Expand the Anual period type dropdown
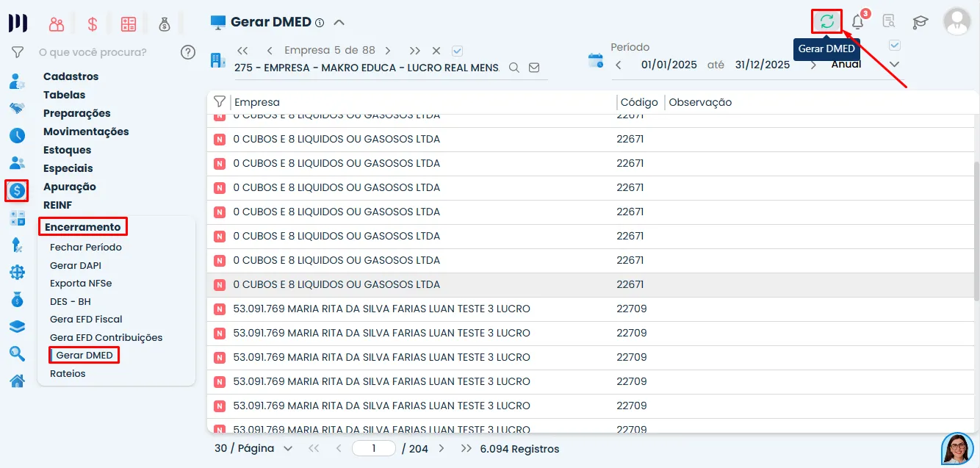This screenshot has height=468, width=980. [894, 65]
